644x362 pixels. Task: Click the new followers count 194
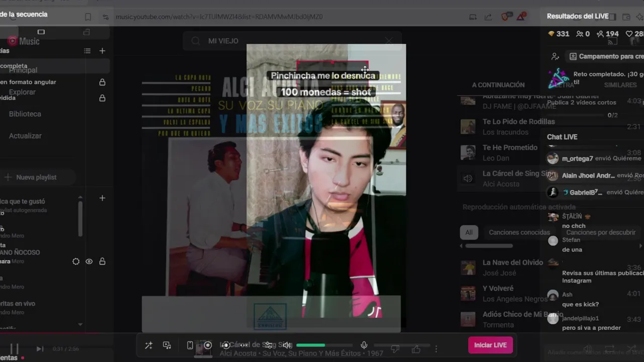(x=608, y=34)
